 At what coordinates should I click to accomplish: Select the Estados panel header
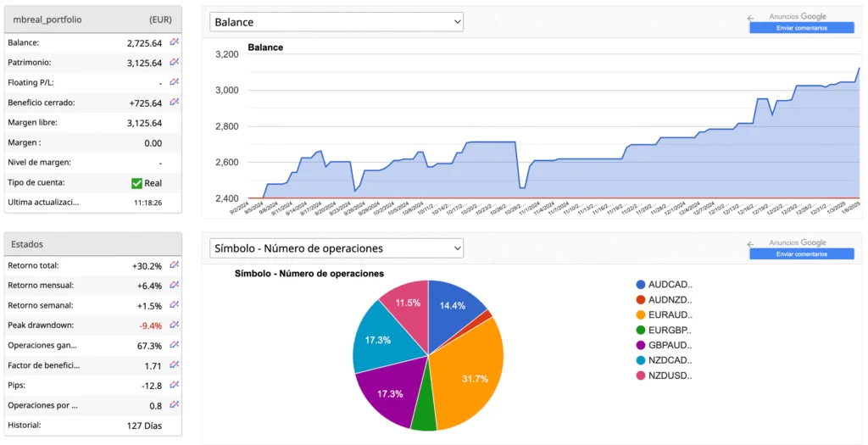tap(92, 244)
